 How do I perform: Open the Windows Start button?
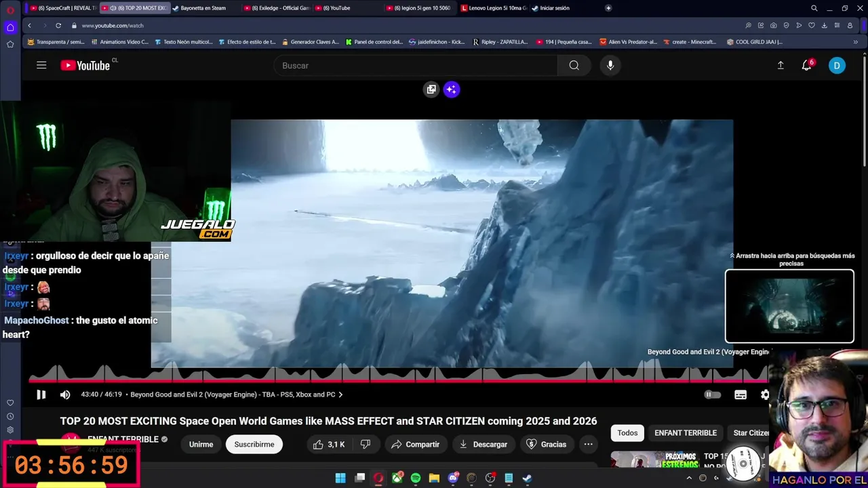point(340,478)
